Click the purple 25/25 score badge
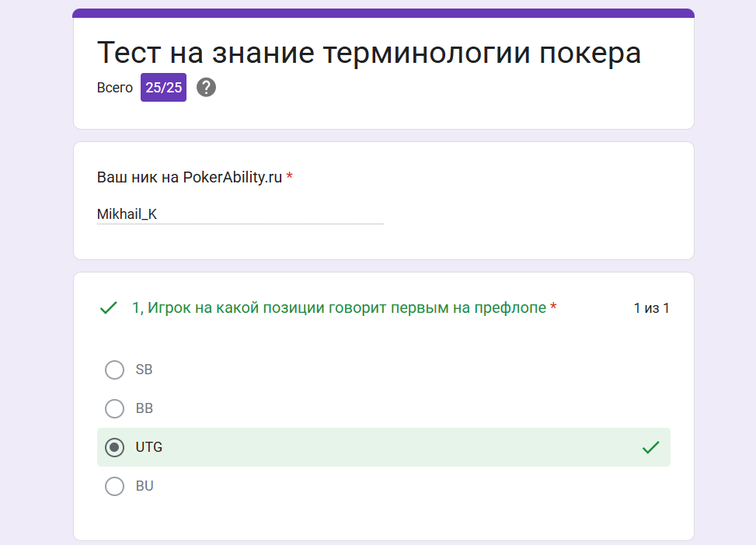The height and width of the screenshot is (545, 756). pyautogui.click(x=163, y=88)
